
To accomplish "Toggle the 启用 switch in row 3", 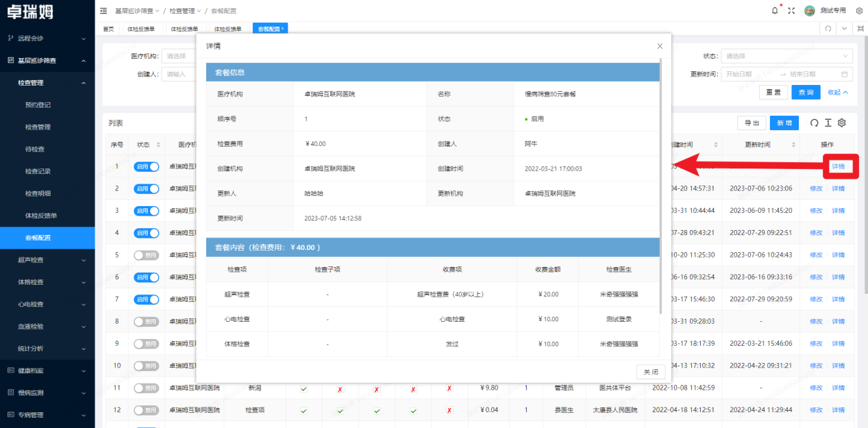I will pyautogui.click(x=147, y=210).
